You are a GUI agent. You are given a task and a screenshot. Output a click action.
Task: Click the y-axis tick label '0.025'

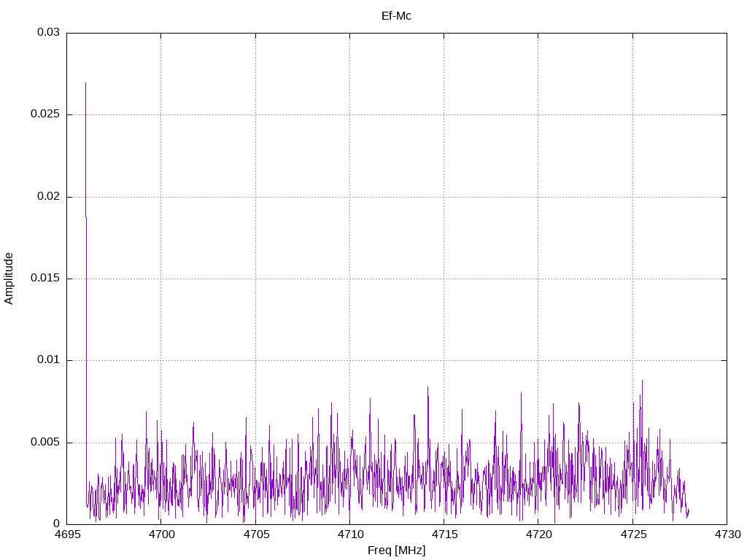point(45,114)
